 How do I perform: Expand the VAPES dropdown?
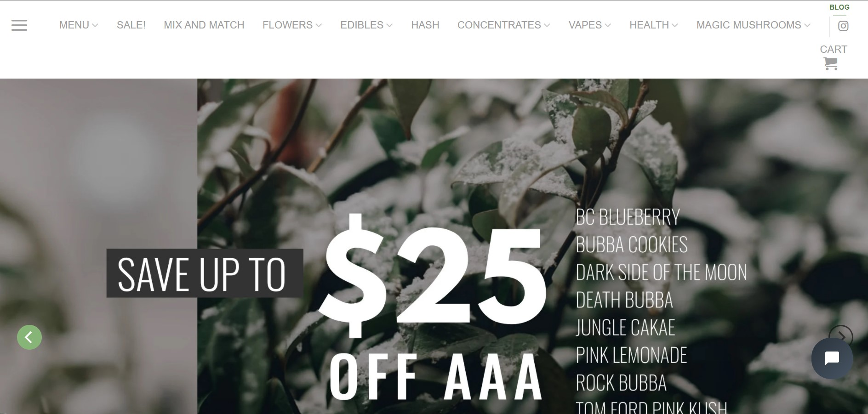[589, 25]
